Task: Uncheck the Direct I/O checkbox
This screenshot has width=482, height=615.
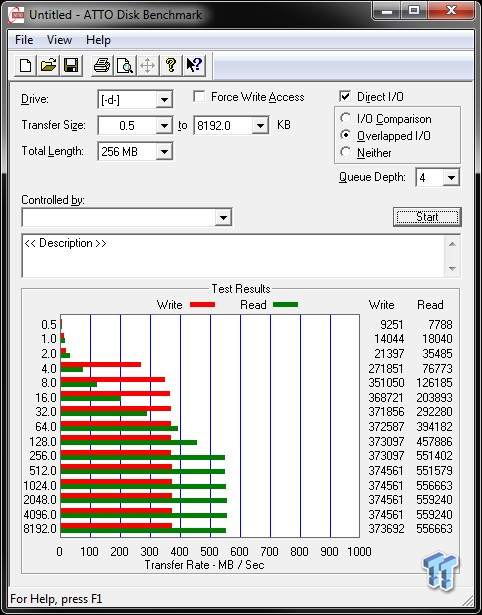Action: (x=345, y=96)
